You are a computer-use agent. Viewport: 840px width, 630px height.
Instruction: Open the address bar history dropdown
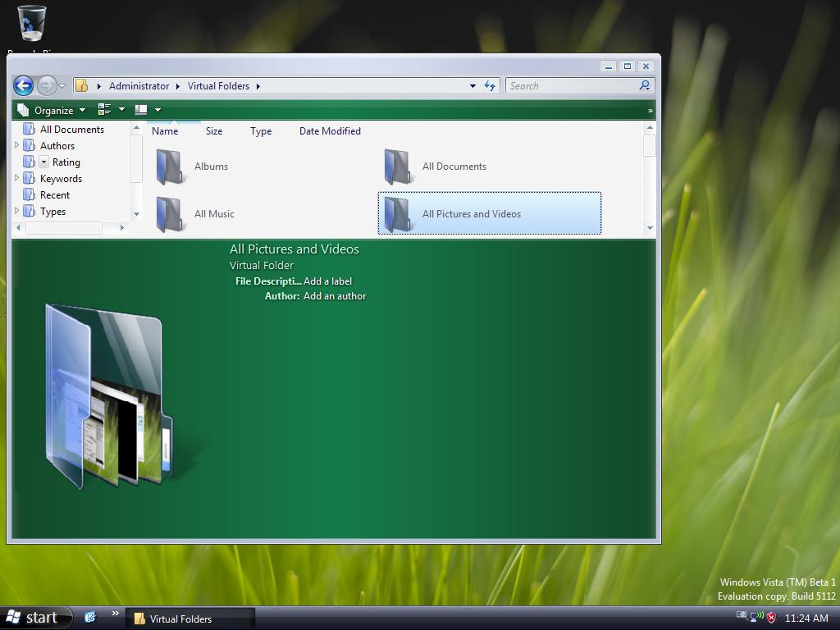(x=472, y=86)
